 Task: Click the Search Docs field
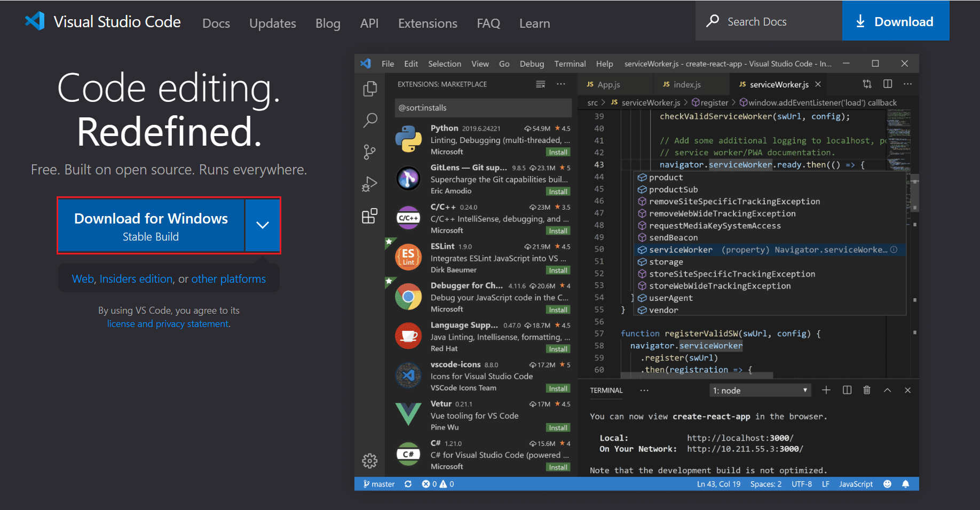[x=769, y=21]
